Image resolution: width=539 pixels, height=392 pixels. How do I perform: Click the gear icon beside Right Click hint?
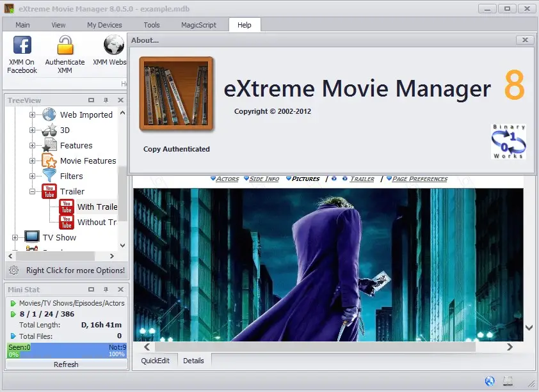pos(13,270)
